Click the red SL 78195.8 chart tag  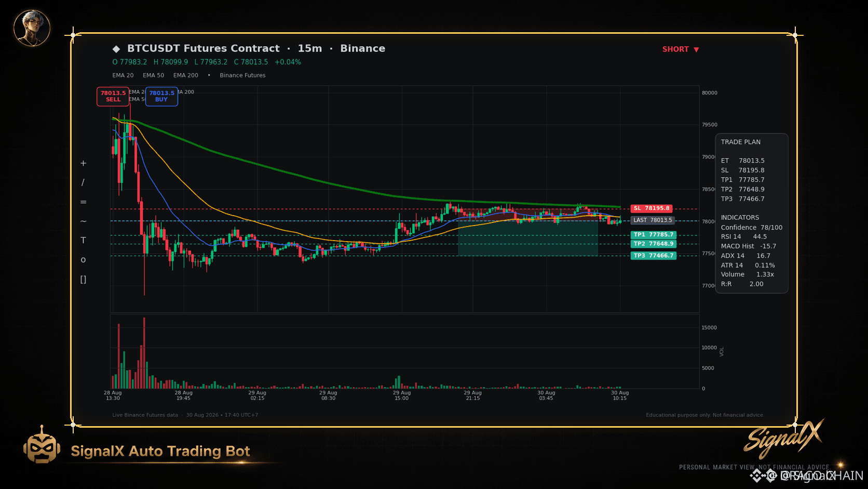point(652,208)
